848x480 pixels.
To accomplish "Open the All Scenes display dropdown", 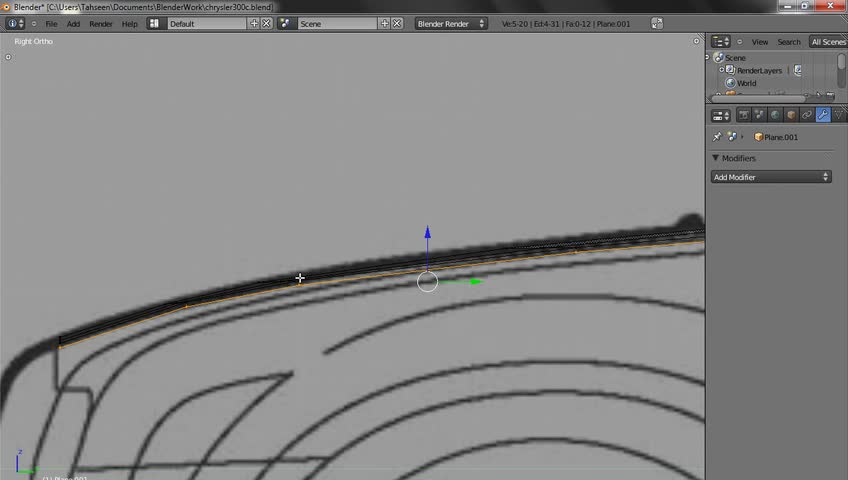I will tap(828, 42).
